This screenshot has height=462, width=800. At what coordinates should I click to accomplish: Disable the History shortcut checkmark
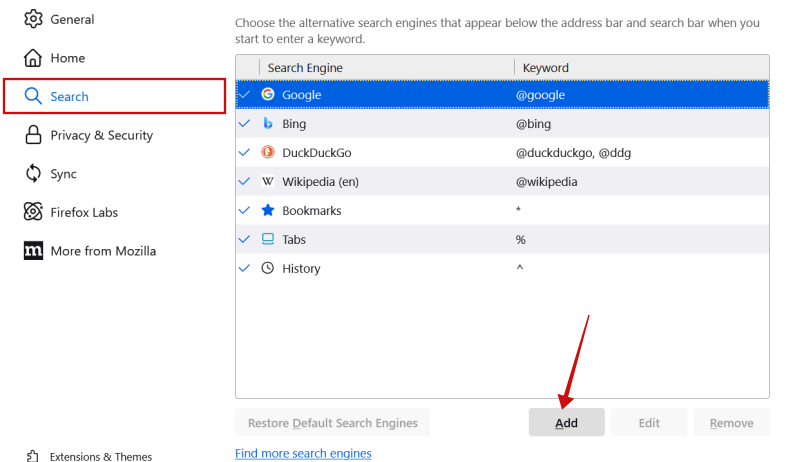[x=244, y=268]
